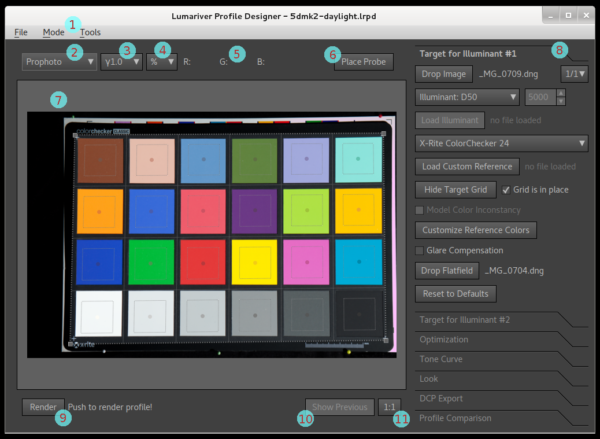
Task: Click the Hide Target Grid button
Action: (x=456, y=189)
